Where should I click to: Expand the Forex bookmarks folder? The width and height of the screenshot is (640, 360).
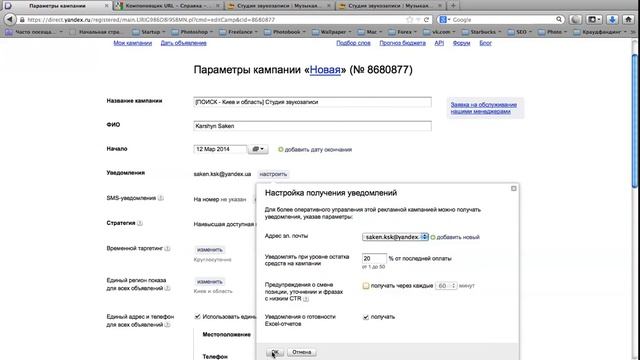pyautogui.click(x=403, y=32)
